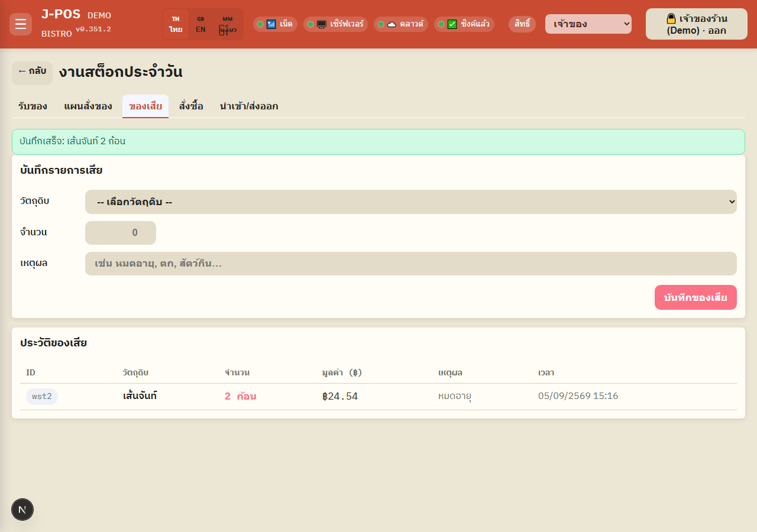Switch language to Myanmar (MM)
Screen dimensions: 757x532
click(x=228, y=24)
